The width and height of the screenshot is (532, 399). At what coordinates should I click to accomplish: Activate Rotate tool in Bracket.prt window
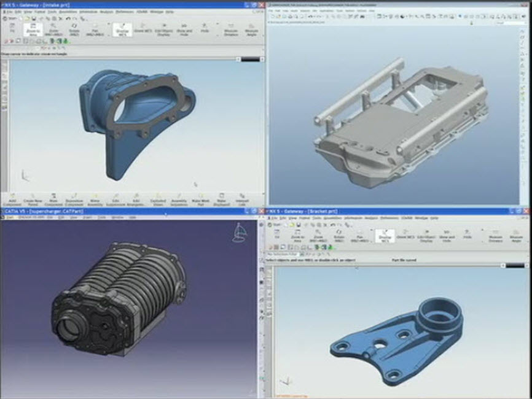point(339,236)
